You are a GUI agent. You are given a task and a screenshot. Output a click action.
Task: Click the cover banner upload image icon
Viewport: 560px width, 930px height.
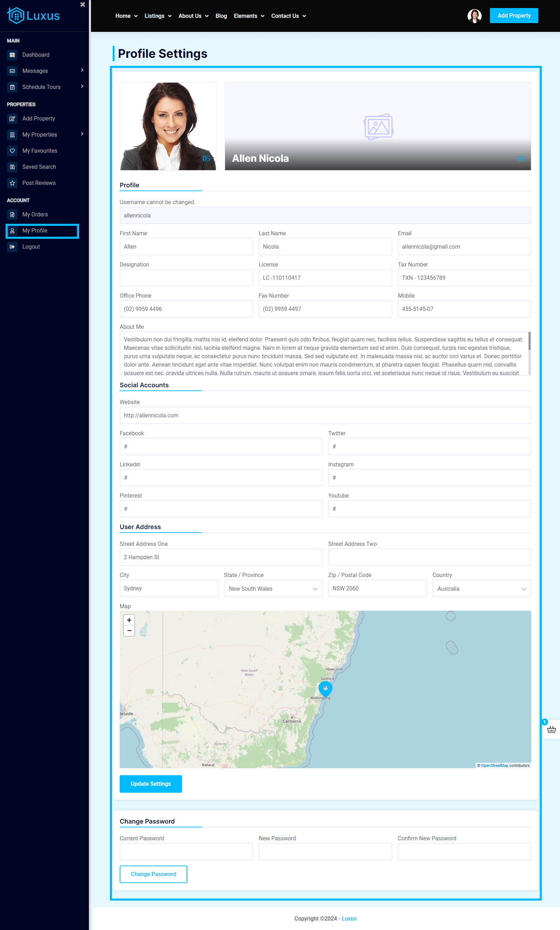tap(521, 159)
